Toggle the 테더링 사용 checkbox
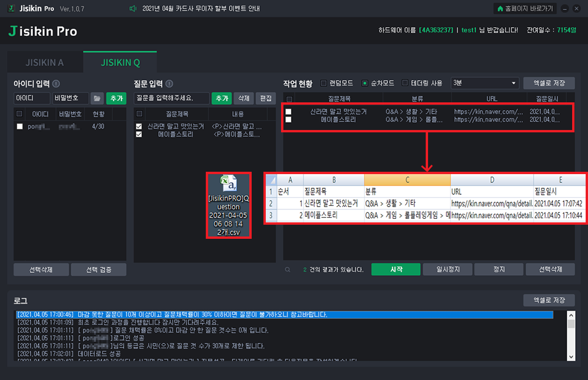588x380 pixels. [405, 83]
